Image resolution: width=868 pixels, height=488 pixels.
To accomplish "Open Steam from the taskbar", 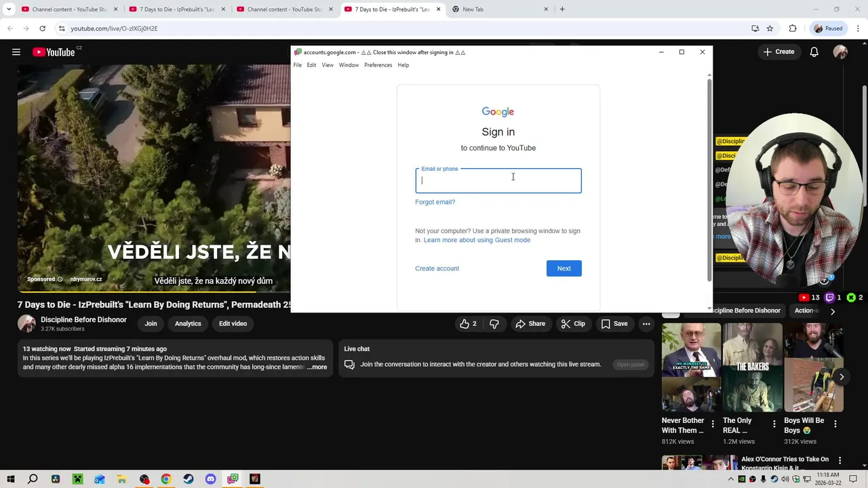I will tap(189, 479).
